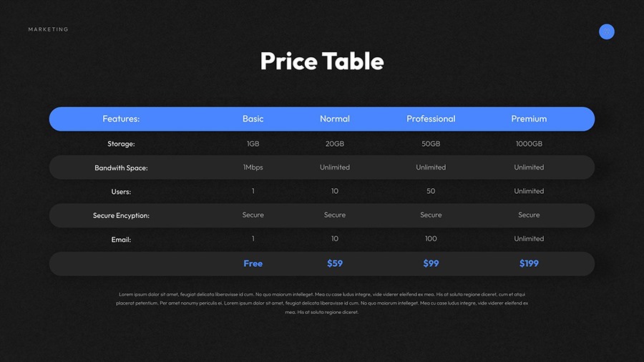Select the Price Table title
The height and width of the screenshot is (362, 644).
322,61
